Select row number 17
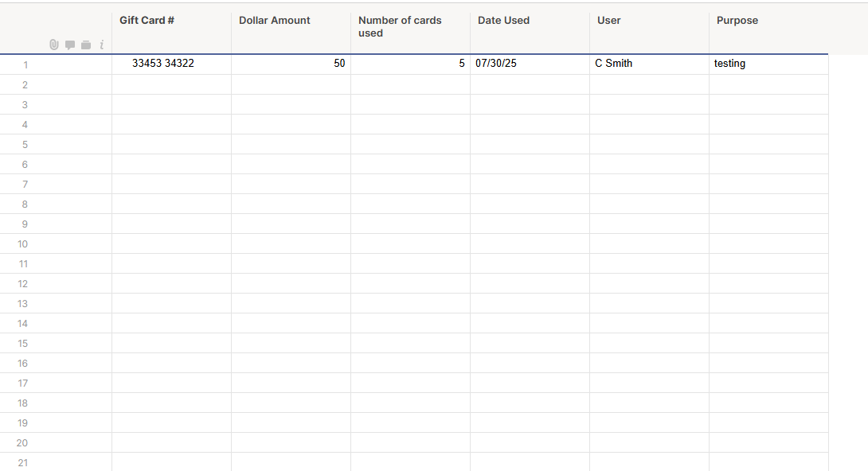 [x=23, y=383]
